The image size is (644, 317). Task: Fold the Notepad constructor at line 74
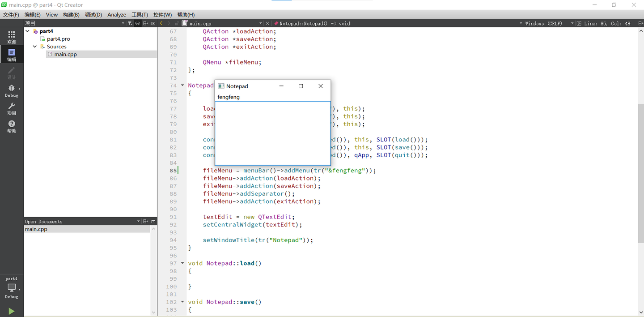coord(182,86)
